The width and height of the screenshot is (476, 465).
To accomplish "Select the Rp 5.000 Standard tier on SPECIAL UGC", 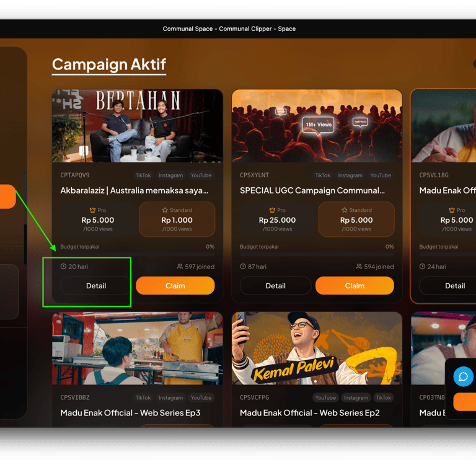I will click(x=356, y=219).
